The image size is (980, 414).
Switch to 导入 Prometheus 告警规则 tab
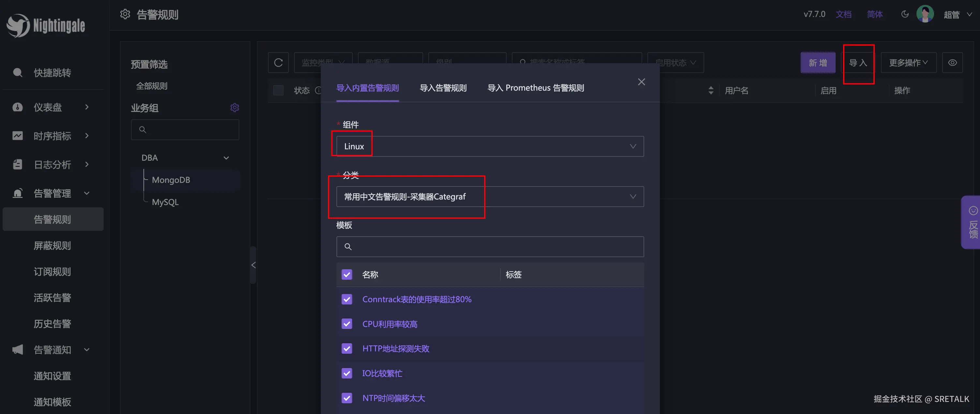coord(536,87)
